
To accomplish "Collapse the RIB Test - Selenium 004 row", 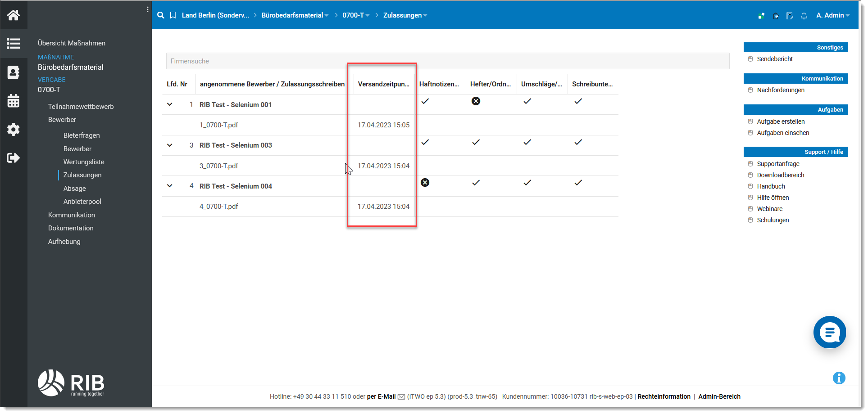I will coord(170,186).
